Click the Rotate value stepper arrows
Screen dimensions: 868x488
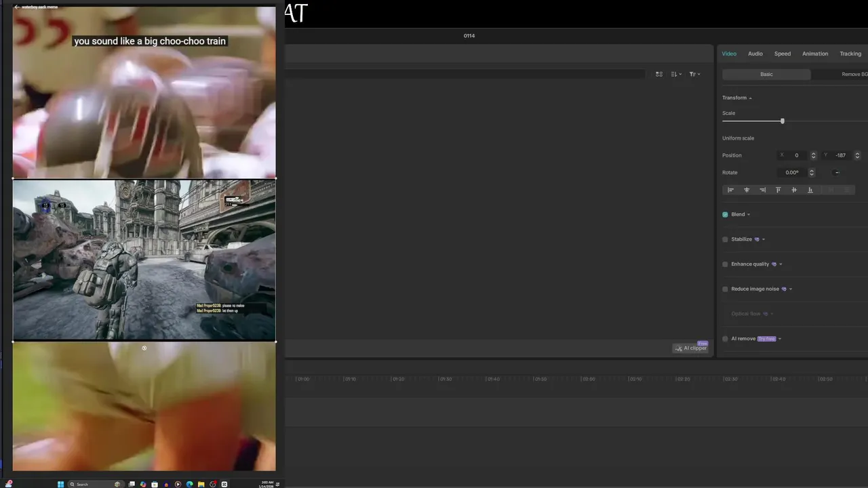point(811,172)
